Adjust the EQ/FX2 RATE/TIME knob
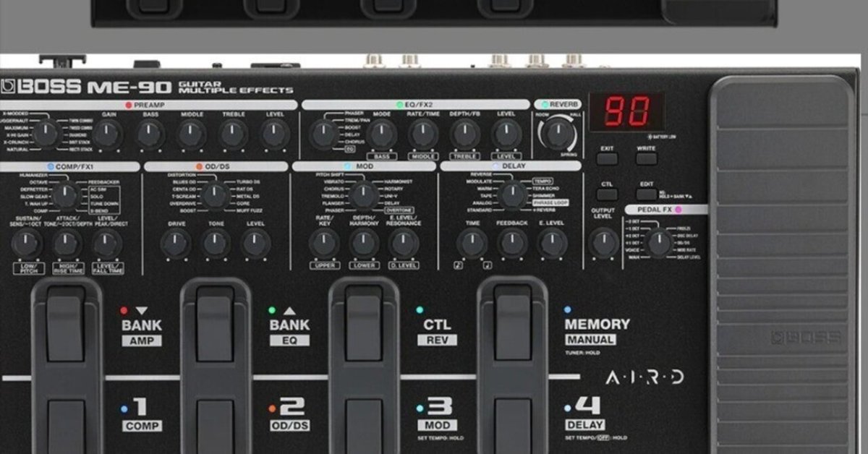The image size is (868, 454). click(x=422, y=134)
